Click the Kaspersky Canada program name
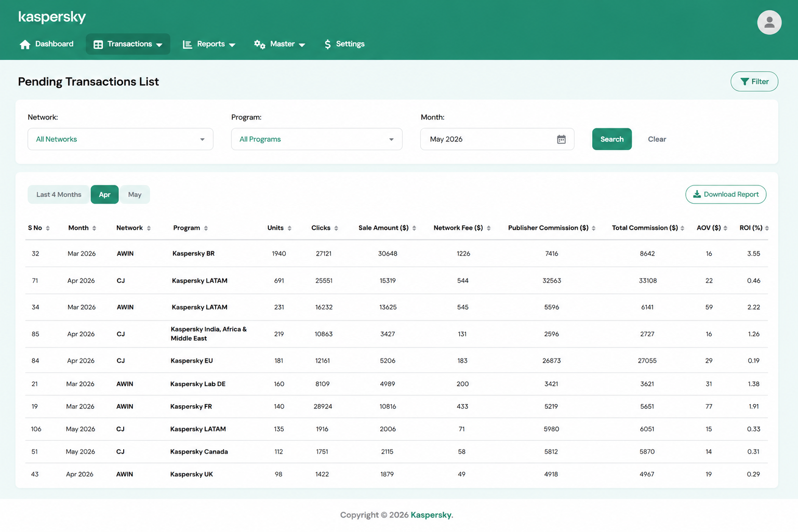This screenshot has height=532, width=798. 199,451
